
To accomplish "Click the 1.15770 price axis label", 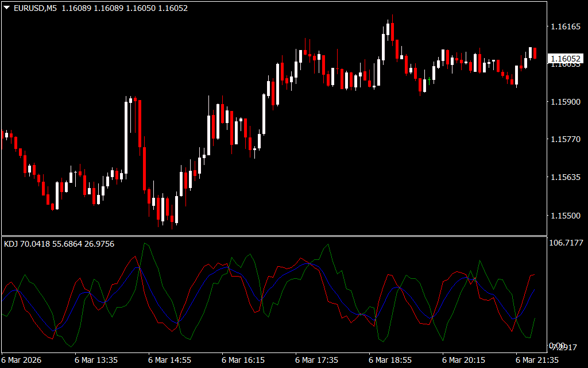I will 565,140.
